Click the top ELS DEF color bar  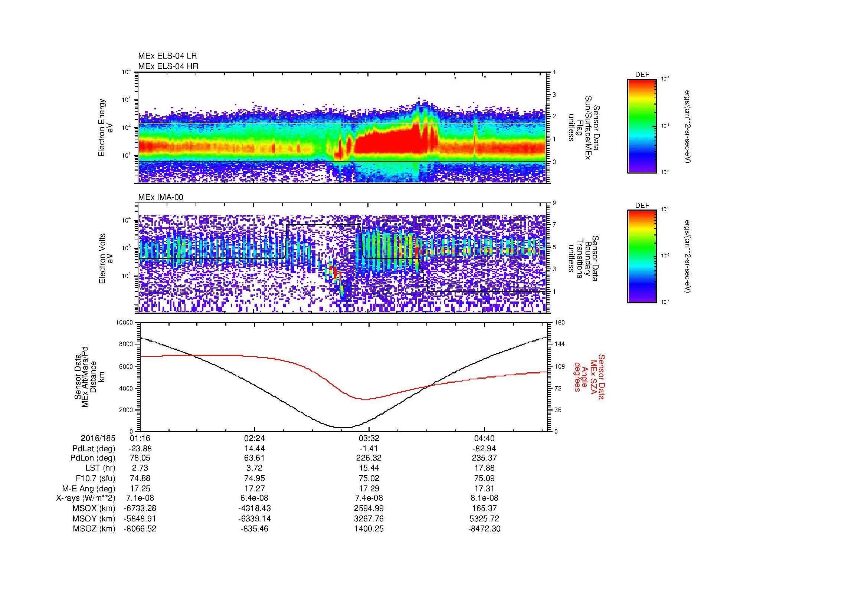click(642, 126)
